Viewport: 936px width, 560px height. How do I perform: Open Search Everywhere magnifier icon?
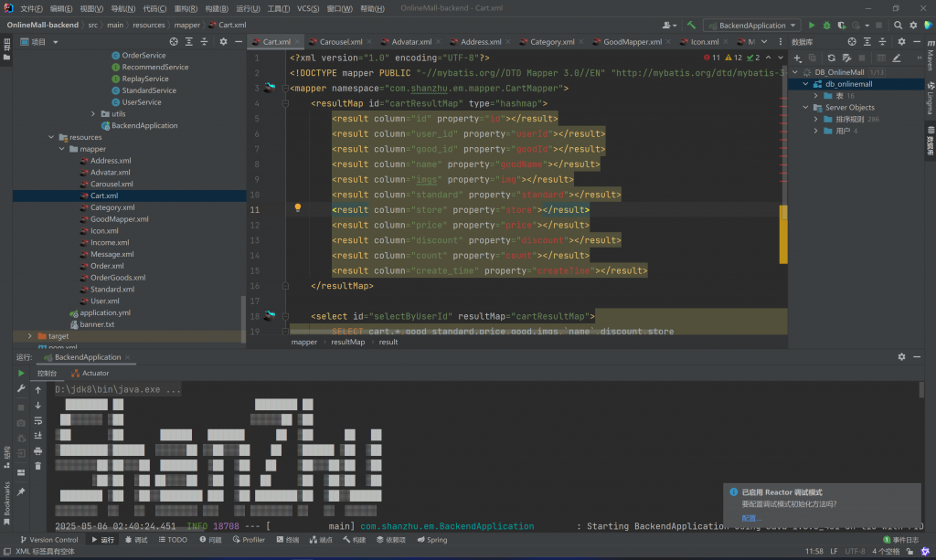[x=899, y=26]
